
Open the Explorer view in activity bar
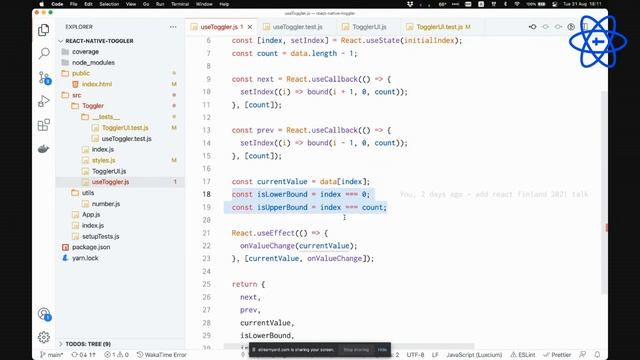point(44,30)
